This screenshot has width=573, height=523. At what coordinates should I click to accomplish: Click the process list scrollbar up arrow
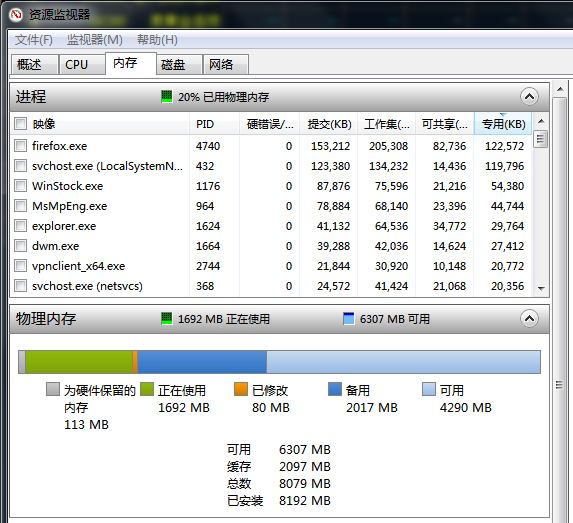541,121
